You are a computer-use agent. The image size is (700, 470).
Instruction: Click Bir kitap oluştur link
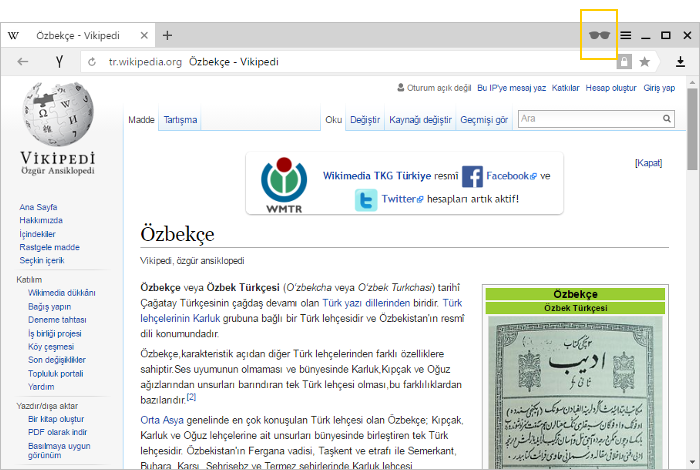pyautogui.click(x=56, y=419)
